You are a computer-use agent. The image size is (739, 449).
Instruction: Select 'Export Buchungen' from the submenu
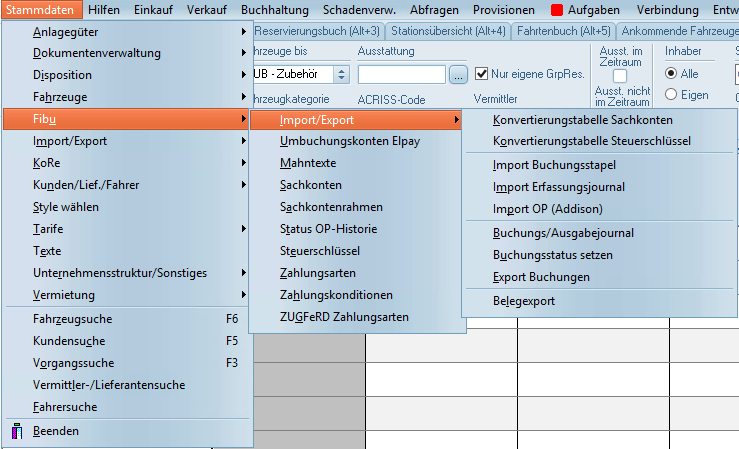[541, 277]
